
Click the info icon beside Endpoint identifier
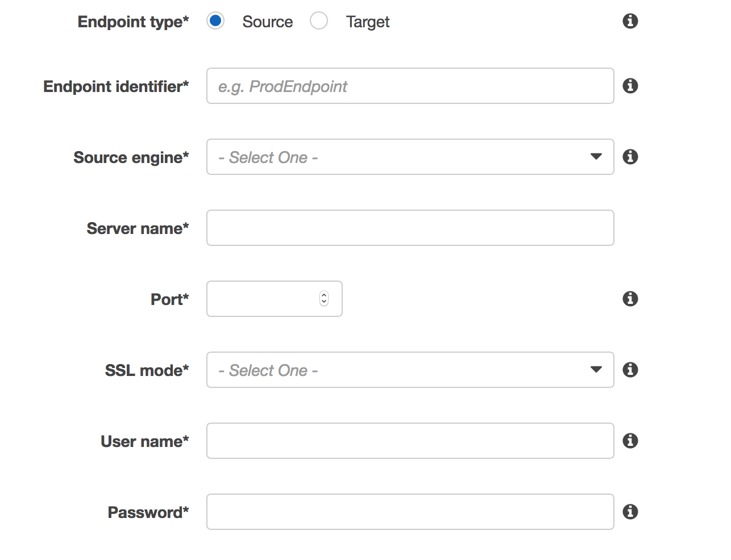click(x=630, y=86)
